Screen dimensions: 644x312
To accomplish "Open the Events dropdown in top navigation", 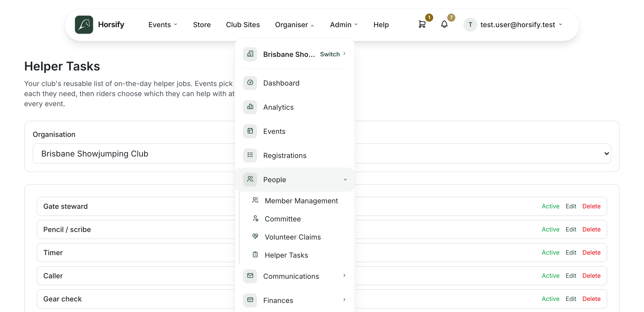I will pos(163,25).
